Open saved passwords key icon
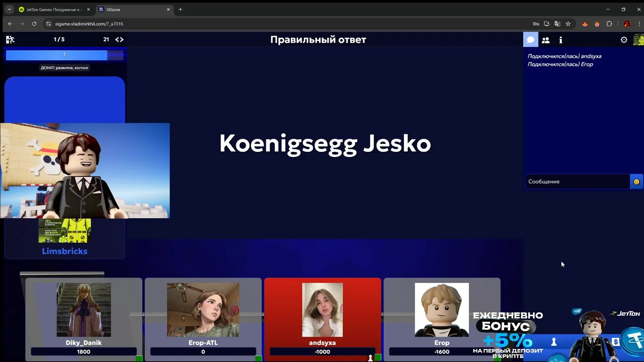 (536, 24)
